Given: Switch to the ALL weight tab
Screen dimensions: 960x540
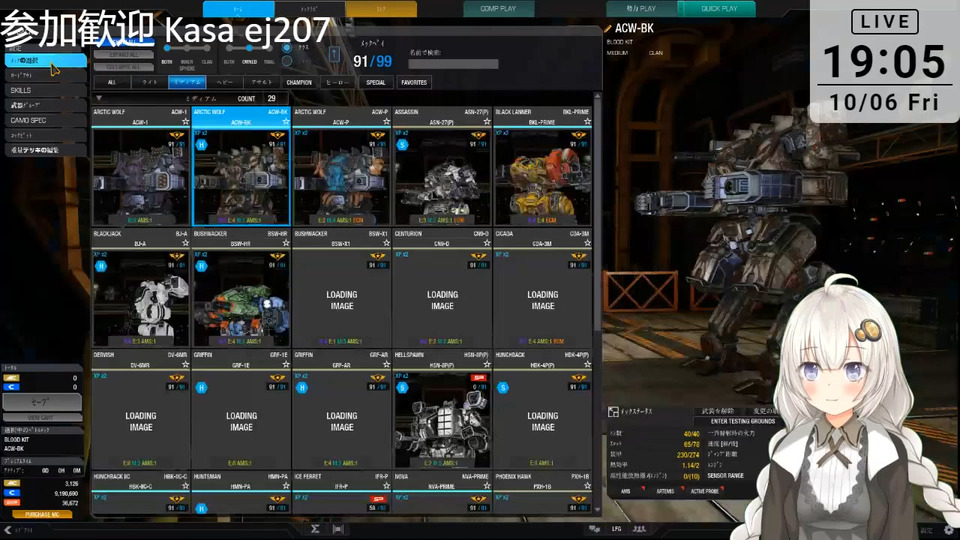Looking at the screenshot, I should pyautogui.click(x=112, y=82).
